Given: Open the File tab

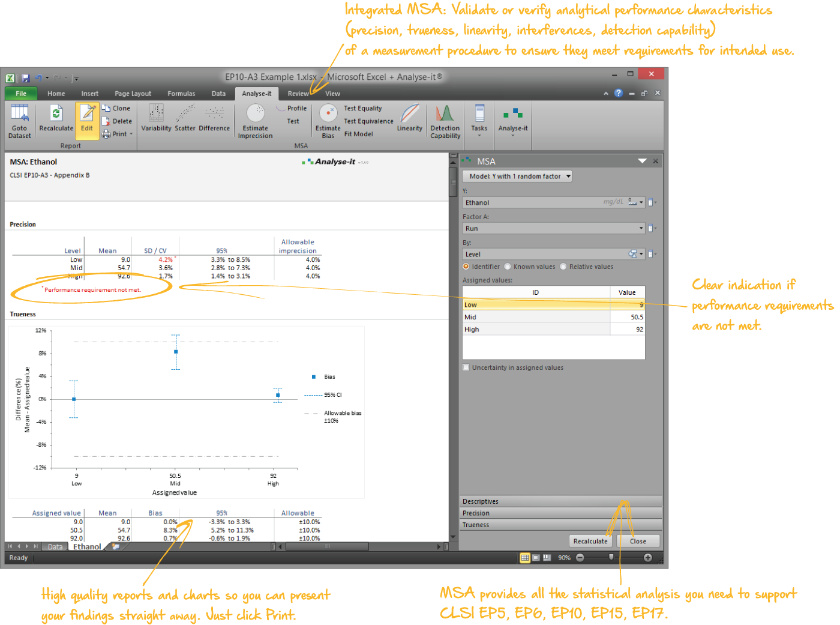Looking at the screenshot, I should click(21, 93).
